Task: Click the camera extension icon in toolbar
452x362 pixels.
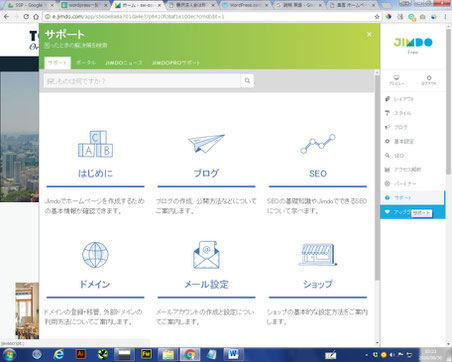Action: [x=422, y=16]
